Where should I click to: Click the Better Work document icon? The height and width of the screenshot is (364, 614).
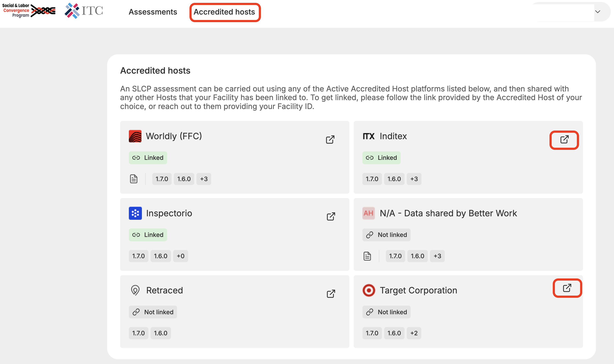[367, 256]
